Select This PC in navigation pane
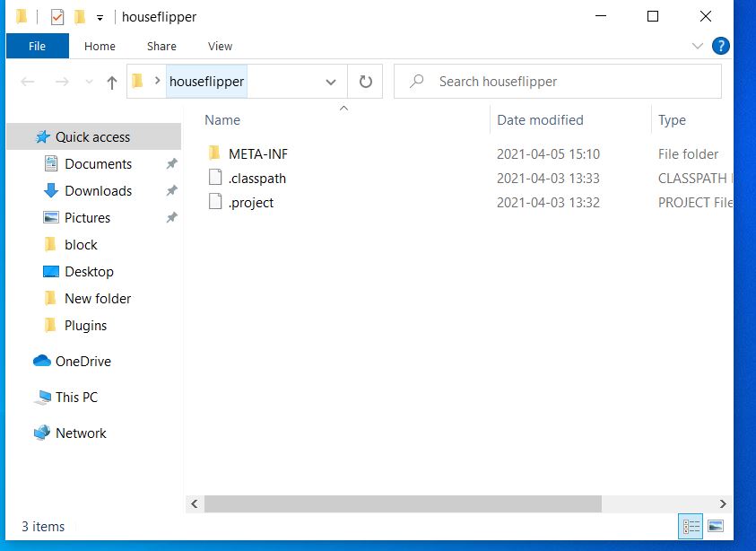This screenshot has height=551, width=756. coord(76,398)
